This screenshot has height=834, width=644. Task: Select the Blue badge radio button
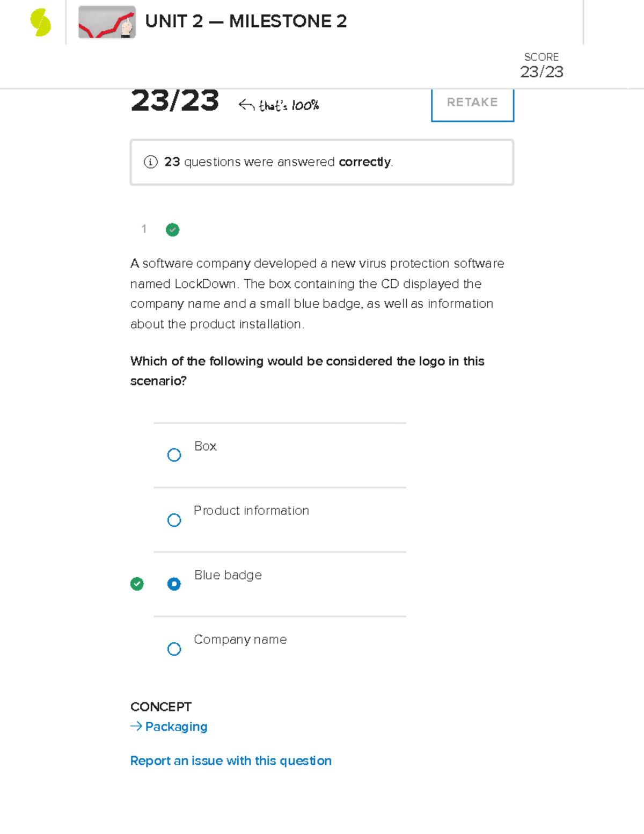tap(174, 584)
